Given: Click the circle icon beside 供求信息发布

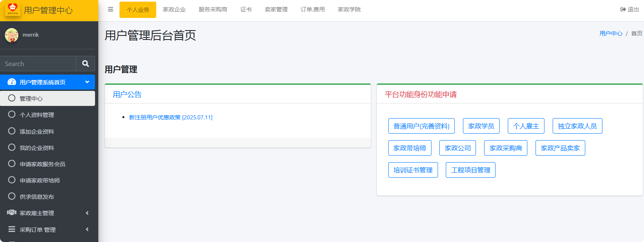Looking at the screenshot, I should point(12,196).
